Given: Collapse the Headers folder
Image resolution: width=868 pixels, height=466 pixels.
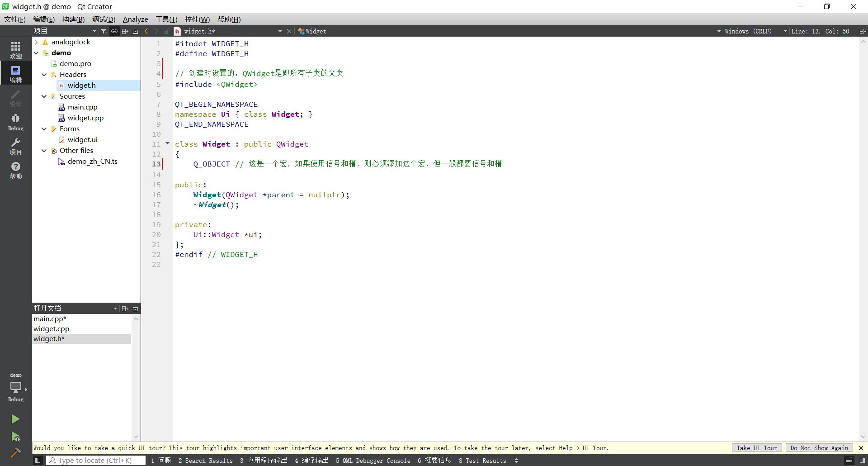Looking at the screenshot, I should pyautogui.click(x=44, y=75).
